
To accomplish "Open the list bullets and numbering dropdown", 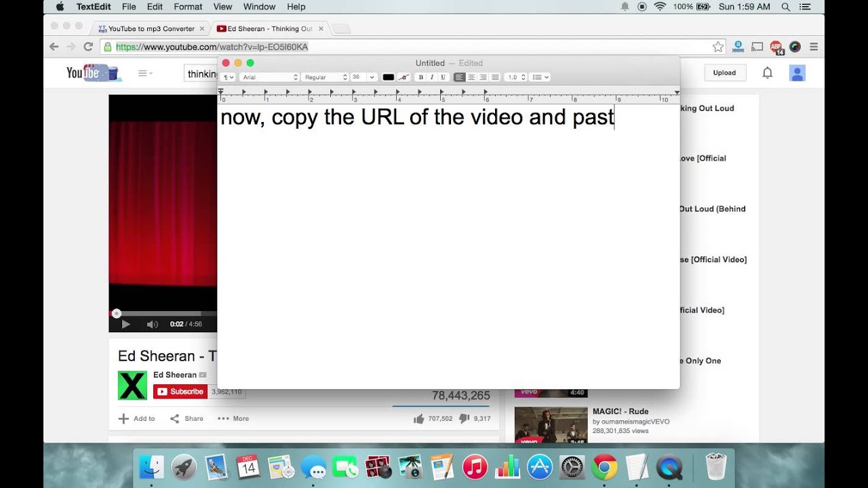I will [x=540, y=77].
